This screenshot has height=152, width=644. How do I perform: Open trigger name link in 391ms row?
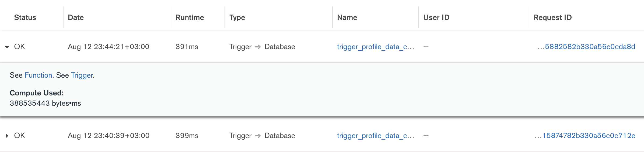coord(375,47)
